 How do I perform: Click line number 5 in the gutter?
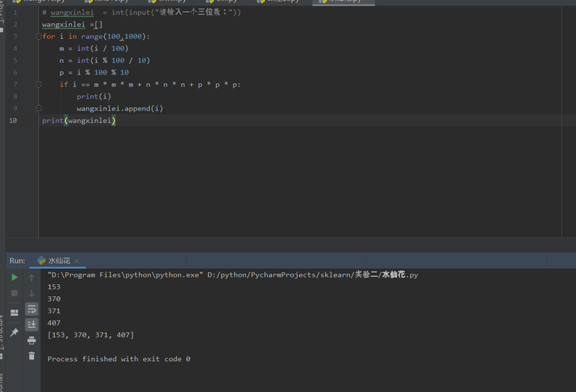click(x=15, y=61)
